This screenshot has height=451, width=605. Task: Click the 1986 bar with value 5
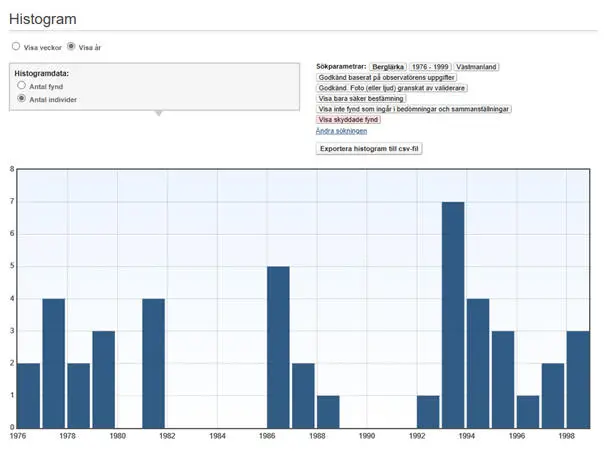(278, 347)
